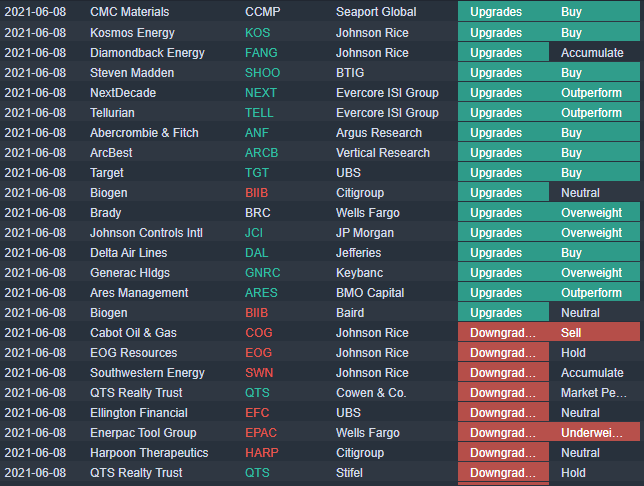The width and height of the screenshot is (644, 486).
Task: Select the GNRC ticker symbol
Action: [x=263, y=273]
